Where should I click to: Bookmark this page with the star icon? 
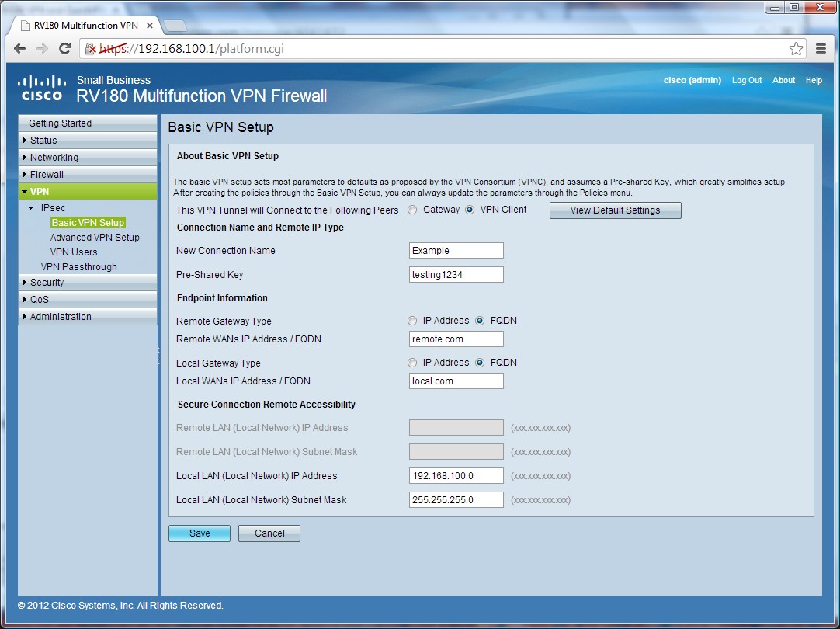tap(796, 49)
